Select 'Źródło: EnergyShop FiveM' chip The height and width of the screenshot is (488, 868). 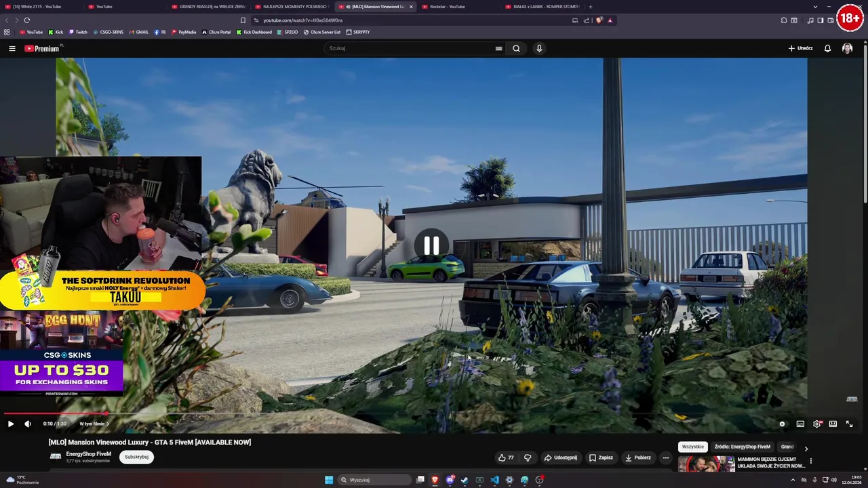[742, 447]
